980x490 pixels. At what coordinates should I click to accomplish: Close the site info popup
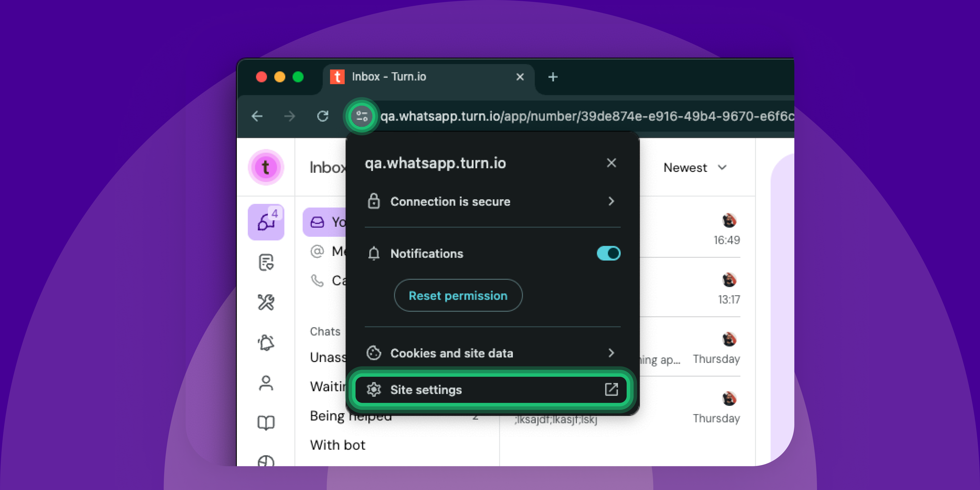[x=611, y=163]
